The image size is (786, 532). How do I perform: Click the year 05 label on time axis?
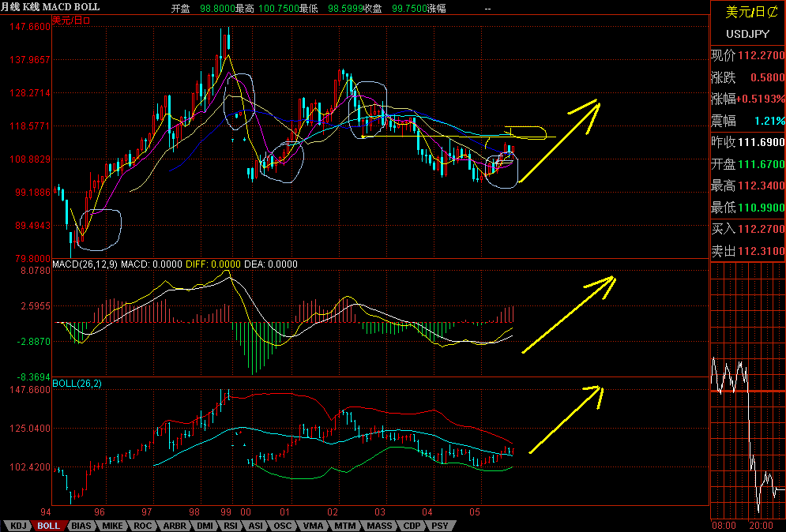tap(474, 512)
